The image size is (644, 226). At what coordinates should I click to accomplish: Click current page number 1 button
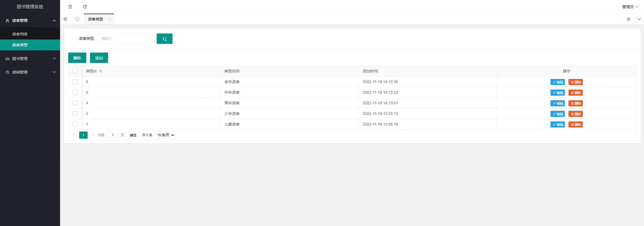pos(83,135)
